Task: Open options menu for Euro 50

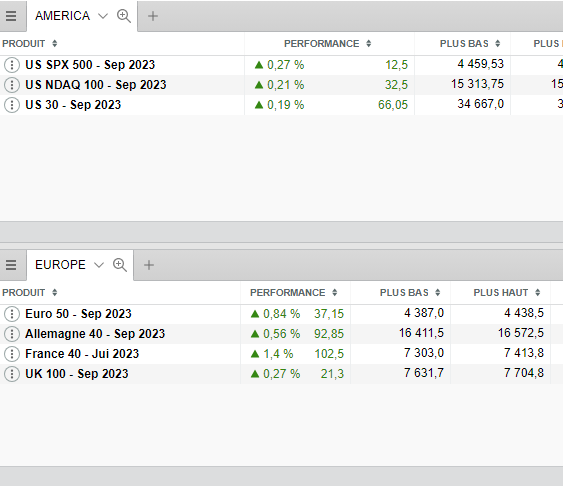Action: 12,314
